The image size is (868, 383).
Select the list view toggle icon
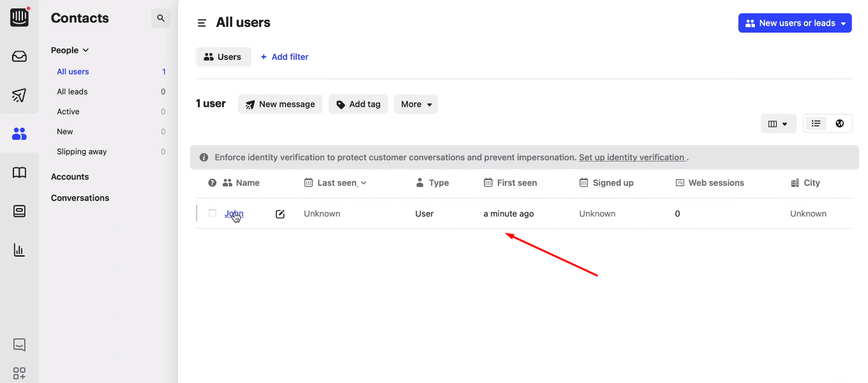tap(816, 123)
